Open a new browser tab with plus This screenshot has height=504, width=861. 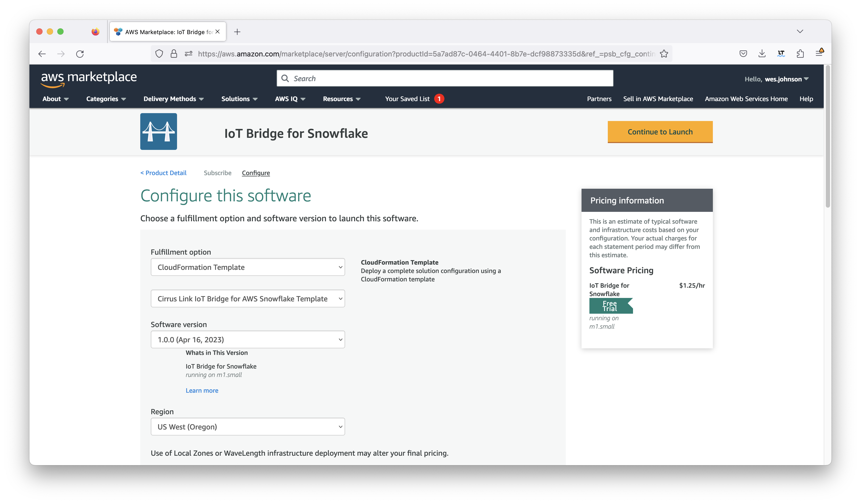[237, 32]
